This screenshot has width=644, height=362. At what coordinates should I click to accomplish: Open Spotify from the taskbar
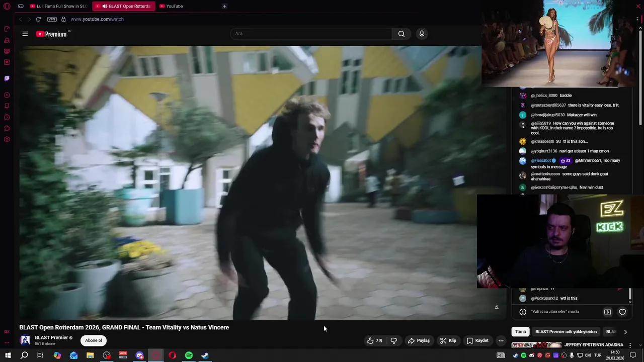pyautogui.click(x=189, y=355)
